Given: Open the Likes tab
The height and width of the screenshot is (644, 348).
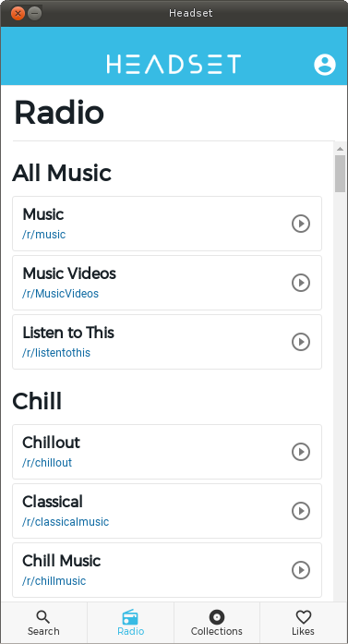Looking at the screenshot, I should click(x=304, y=623).
